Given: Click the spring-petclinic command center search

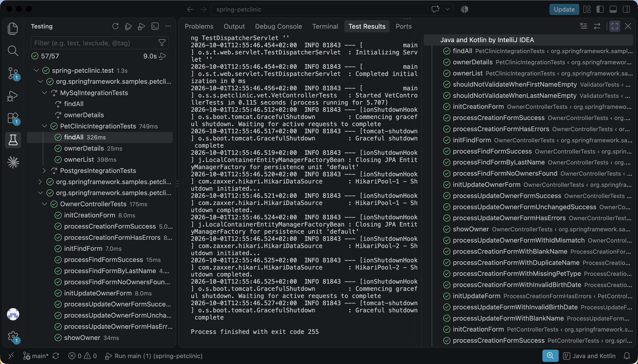Looking at the screenshot, I should [x=319, y=9].
